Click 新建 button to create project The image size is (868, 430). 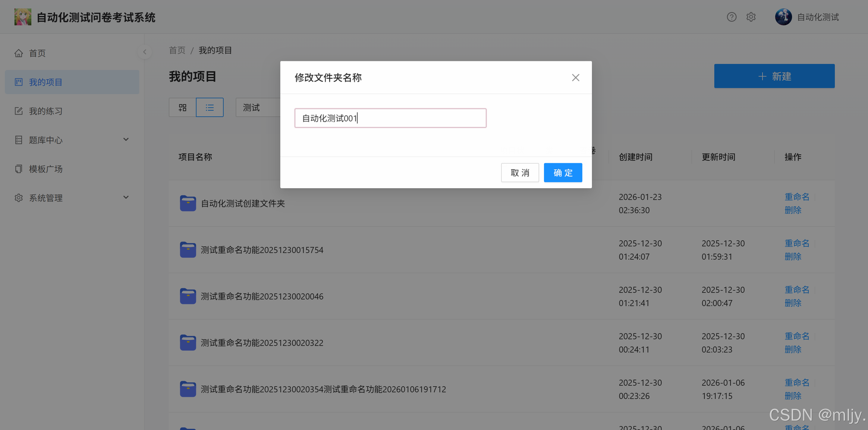774,76
